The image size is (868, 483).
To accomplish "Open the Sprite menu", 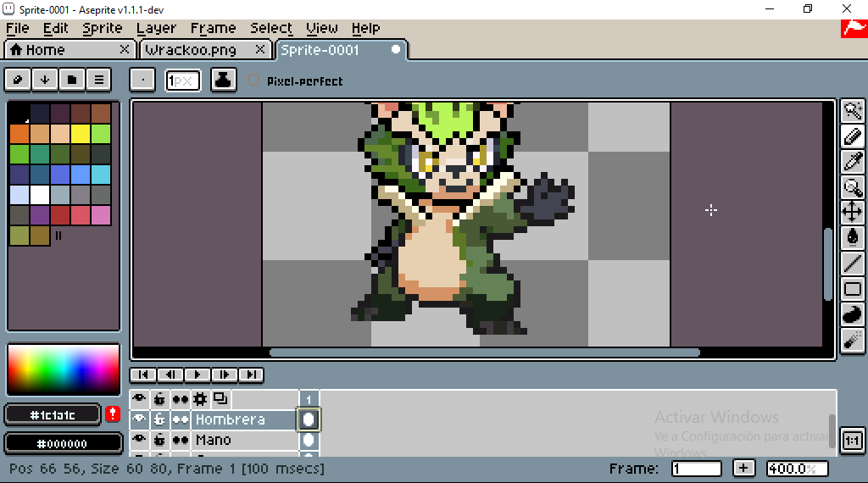I will [x=103, y=28].
